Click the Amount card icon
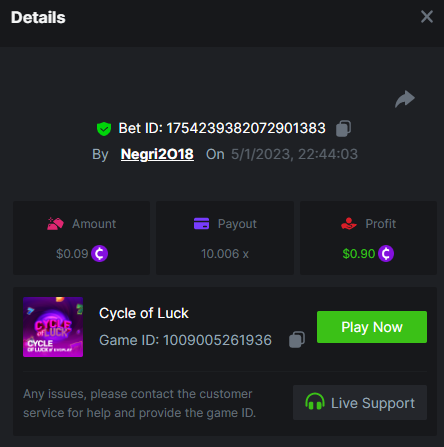Viewport: 444px width, 447px height. [55, 224]
